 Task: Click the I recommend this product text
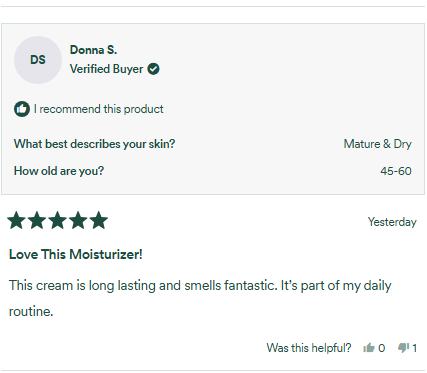click(x=99, y=109)
